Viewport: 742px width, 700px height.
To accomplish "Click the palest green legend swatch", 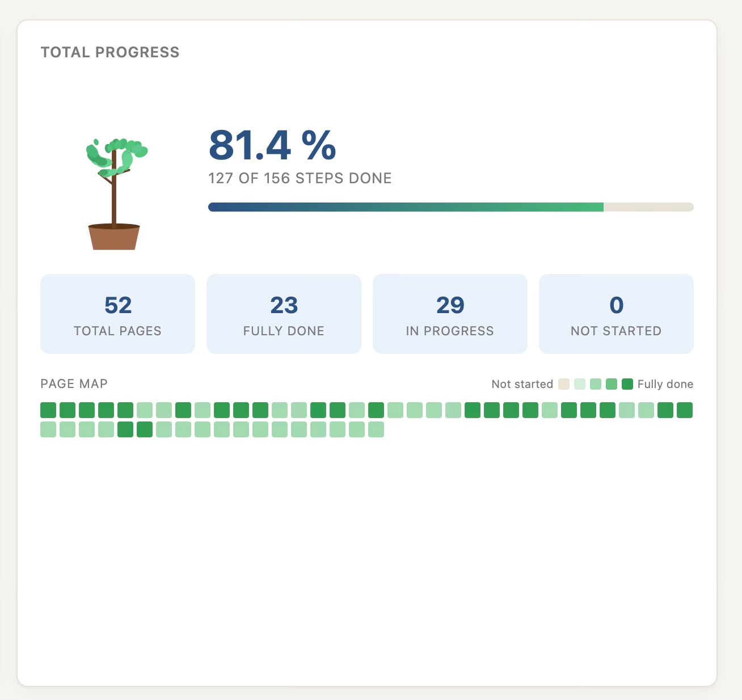I will [x=580, y=384].
